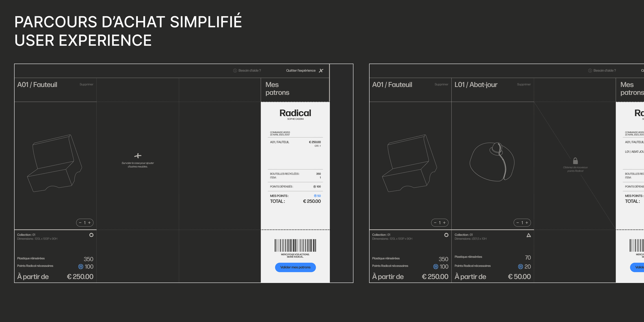The height and width of the screenshot is (322, 644).
Task: Open 'Besoin d'aide ?' in right mockup
Action: point(605,70)
